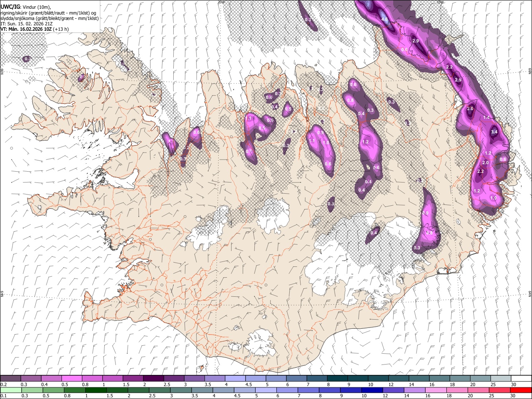Click the 'rigning/skúrir' legend description line
This screenshot has height=399, width=532.
pyautogui.click(x=48, y=13)
